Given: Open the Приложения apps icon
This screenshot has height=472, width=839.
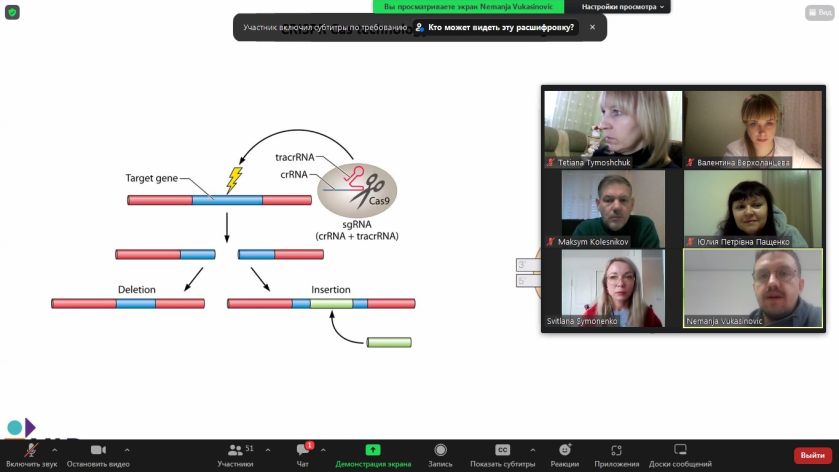Looking at the screenshot, I should tap(616, 450).
